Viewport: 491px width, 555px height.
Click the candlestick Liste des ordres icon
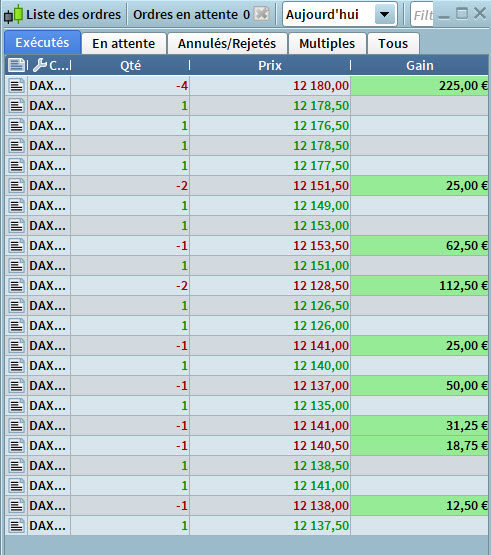point(13,15)
